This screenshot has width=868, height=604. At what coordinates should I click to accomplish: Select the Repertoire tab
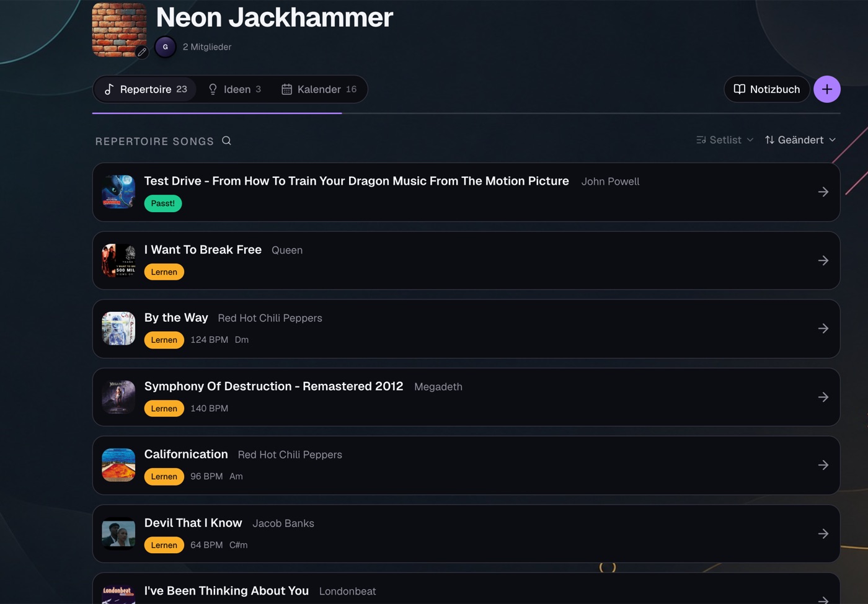145,89
